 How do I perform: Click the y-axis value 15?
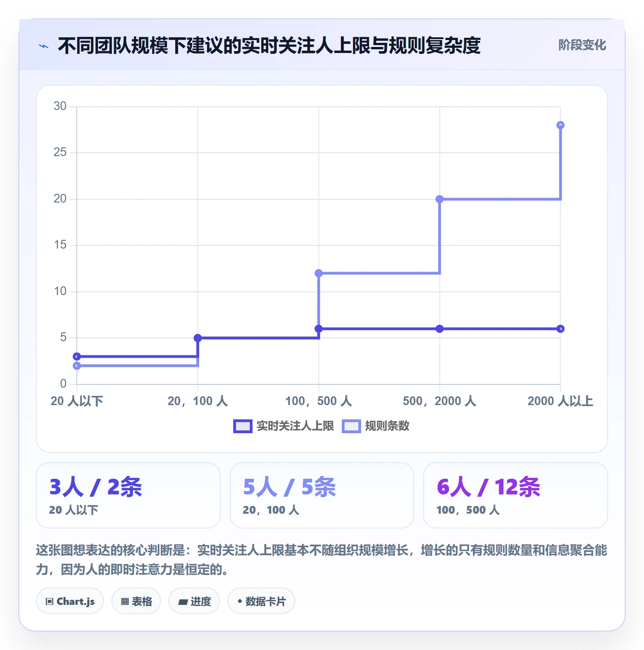coord(60,245)
